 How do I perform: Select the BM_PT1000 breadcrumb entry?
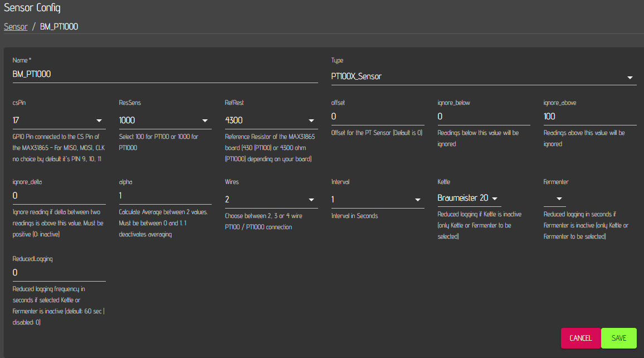pyautogui.click(x=58, y=26)
